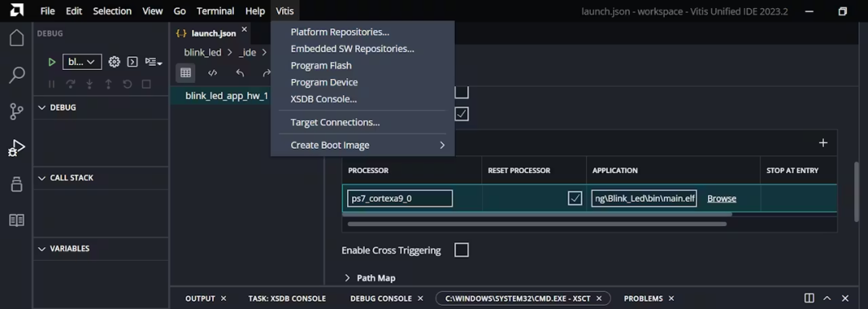This screenshot has height=309, width=868.
Task: Switch to launch configuration table view icon
Action: tap(186, 72)
